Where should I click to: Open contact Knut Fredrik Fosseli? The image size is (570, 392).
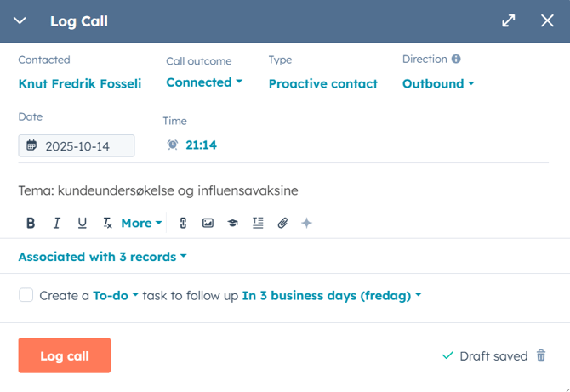[80, 83]
